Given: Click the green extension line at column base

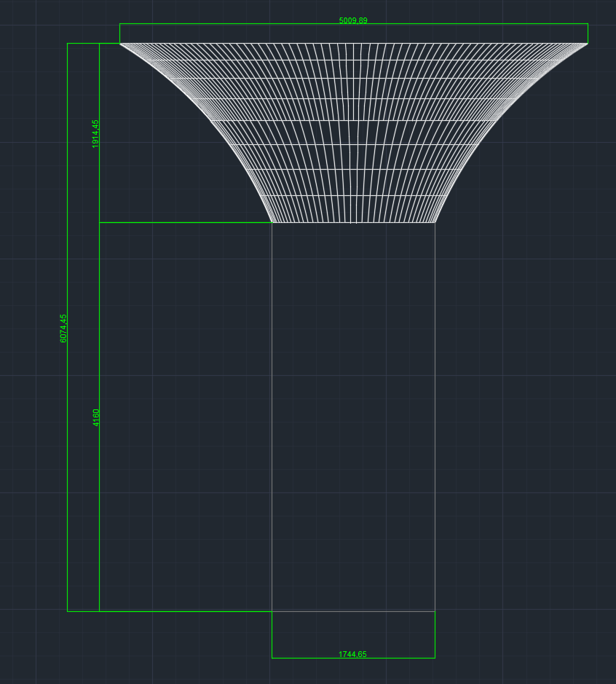Looking at the screenshot, I should tap(182, 611).
